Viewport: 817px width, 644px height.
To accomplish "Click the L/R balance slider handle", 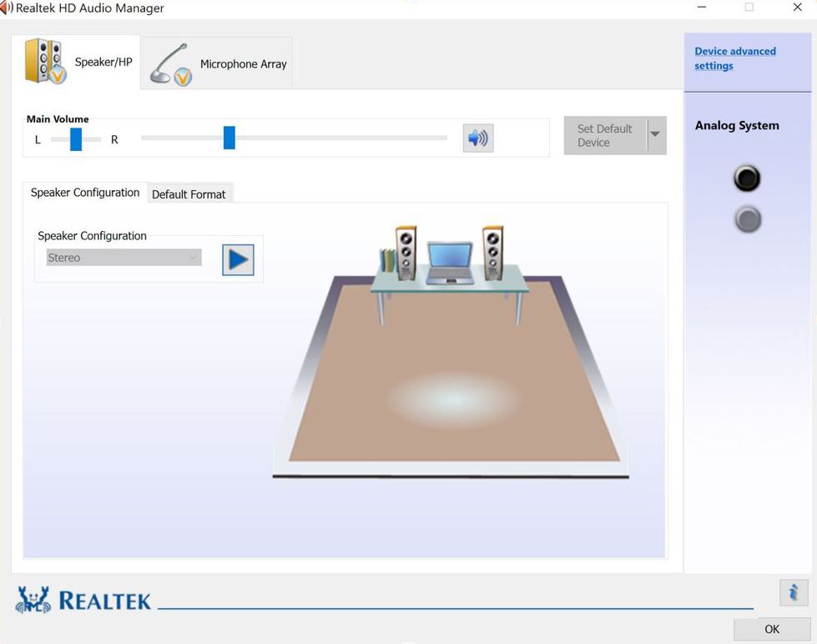I will point(76,139).
